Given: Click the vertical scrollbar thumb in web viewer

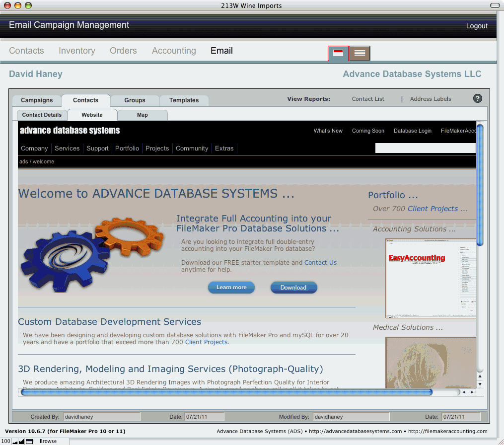Looking at the screenshot, I should 480,185.
